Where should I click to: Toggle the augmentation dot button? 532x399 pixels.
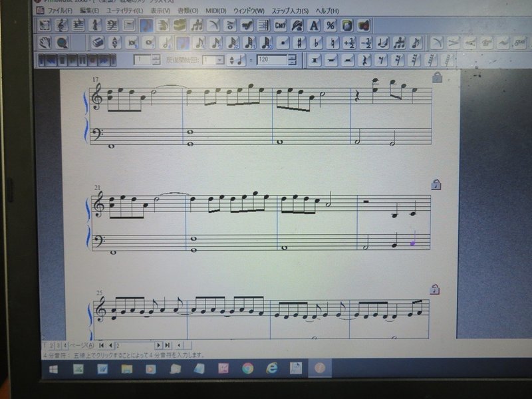(x=283, y=43)
